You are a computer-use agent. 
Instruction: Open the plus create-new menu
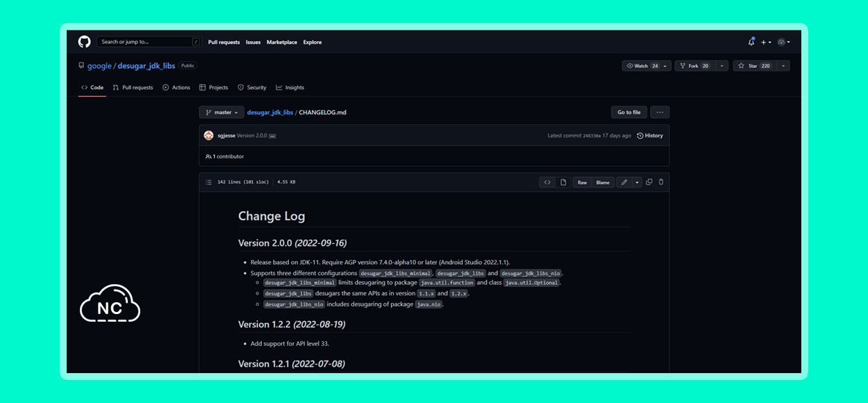tap(765, 42)
